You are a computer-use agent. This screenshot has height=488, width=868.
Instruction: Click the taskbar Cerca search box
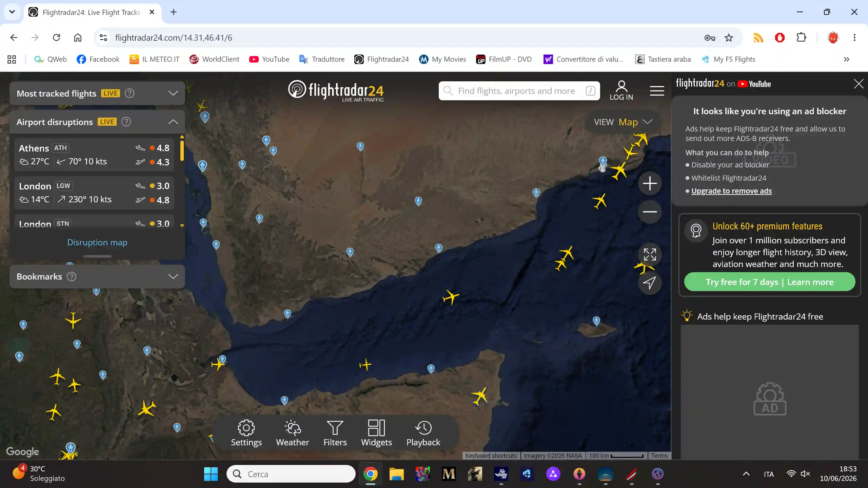point(291,474)
